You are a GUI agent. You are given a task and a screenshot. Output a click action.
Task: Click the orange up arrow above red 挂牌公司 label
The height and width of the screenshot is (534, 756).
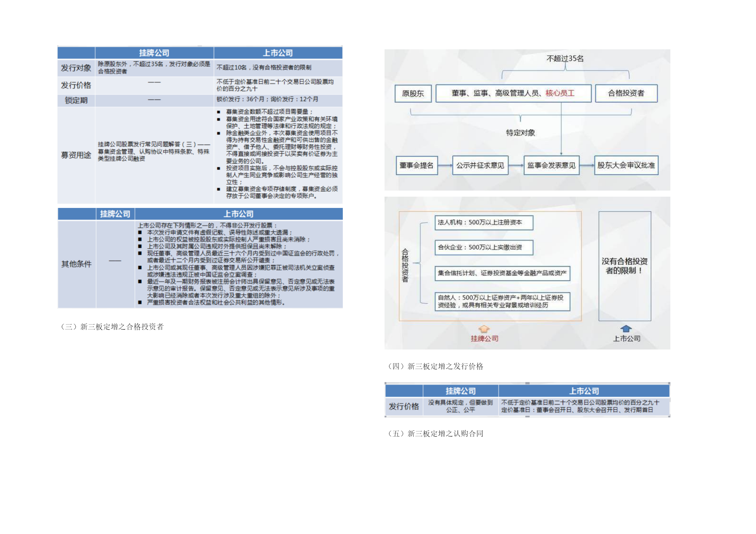point(484,329)
